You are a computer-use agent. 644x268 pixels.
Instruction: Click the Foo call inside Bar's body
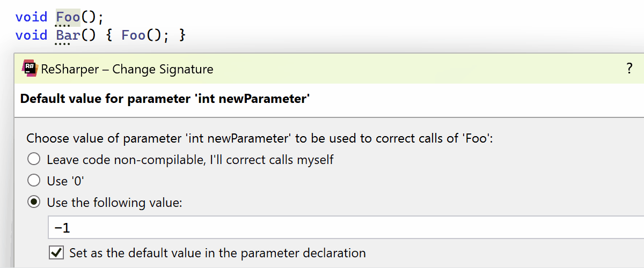[x=134, y=35]
